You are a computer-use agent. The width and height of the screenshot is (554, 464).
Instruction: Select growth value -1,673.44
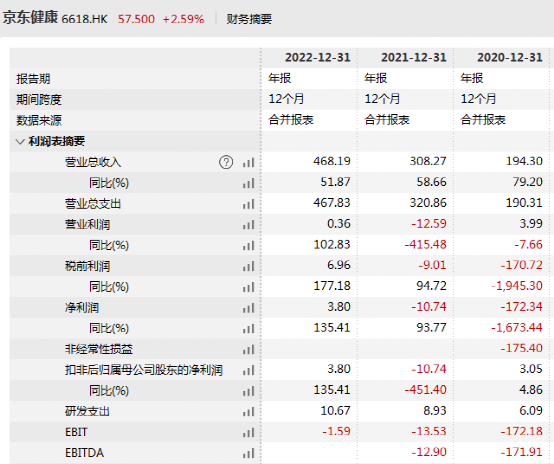coord(517,328)
